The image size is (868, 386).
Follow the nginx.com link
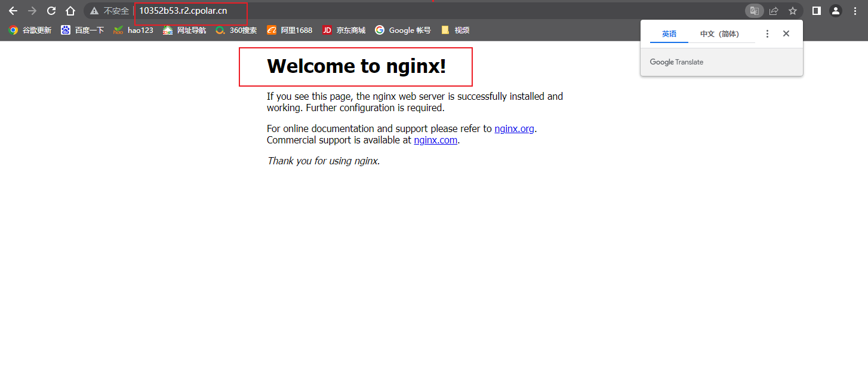tap(435, 140)
